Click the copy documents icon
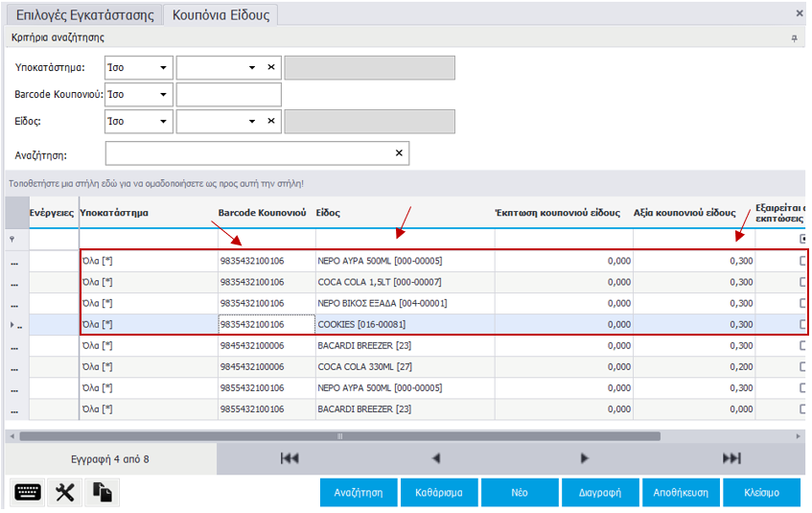812x513 pixels. click(102, 492)
